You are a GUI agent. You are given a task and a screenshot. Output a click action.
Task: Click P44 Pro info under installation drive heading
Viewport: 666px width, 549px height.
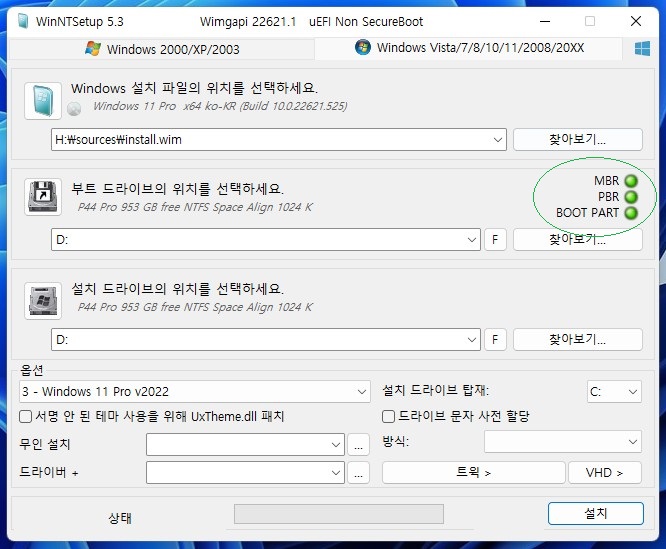tap(195, 307)
